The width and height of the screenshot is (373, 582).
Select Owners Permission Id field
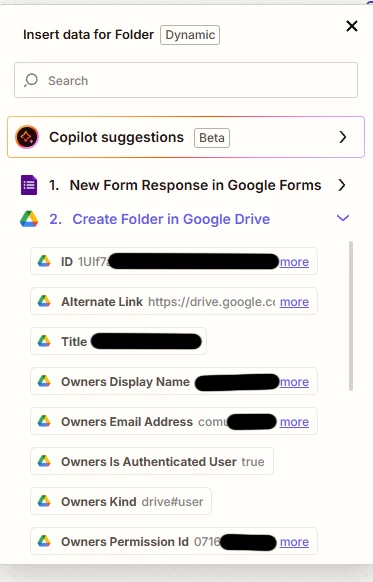174,541
